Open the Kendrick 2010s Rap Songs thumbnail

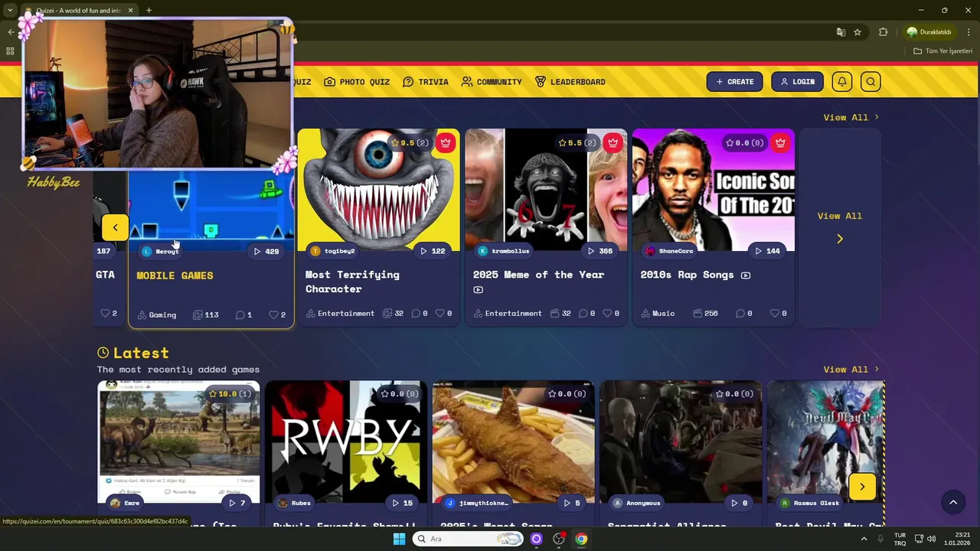[714, 190]
